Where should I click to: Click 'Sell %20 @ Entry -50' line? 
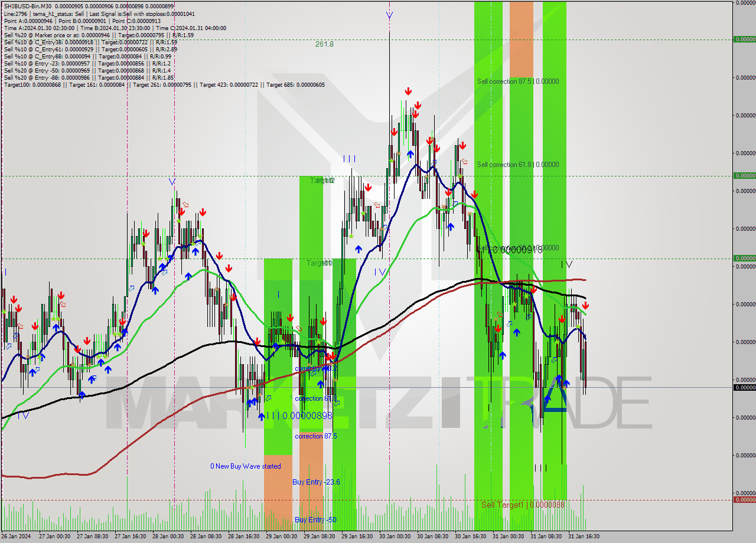[x=87, y=70]
